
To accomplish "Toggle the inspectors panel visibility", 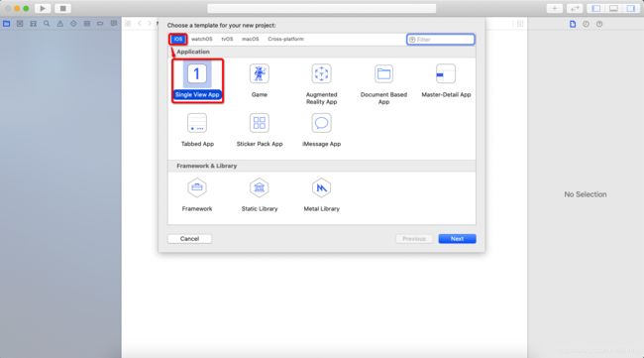I will (x=631, y=8).
